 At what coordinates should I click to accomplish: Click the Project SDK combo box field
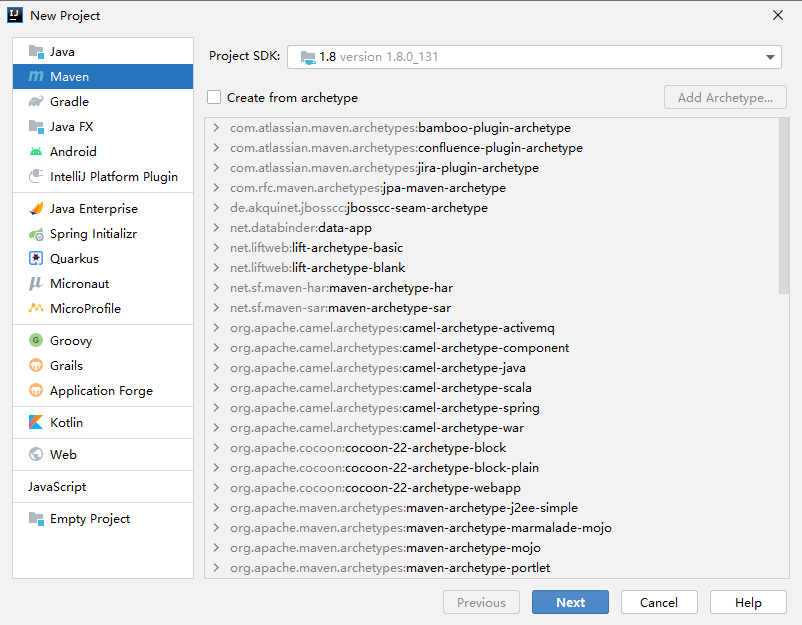coord(534,57)
